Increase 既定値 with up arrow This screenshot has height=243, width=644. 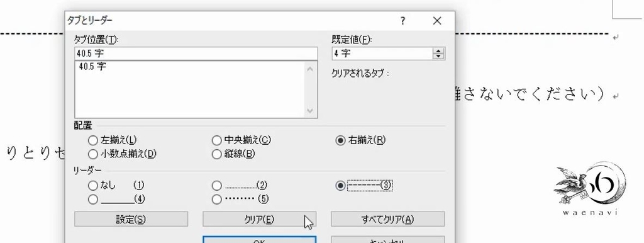(439, 51)
